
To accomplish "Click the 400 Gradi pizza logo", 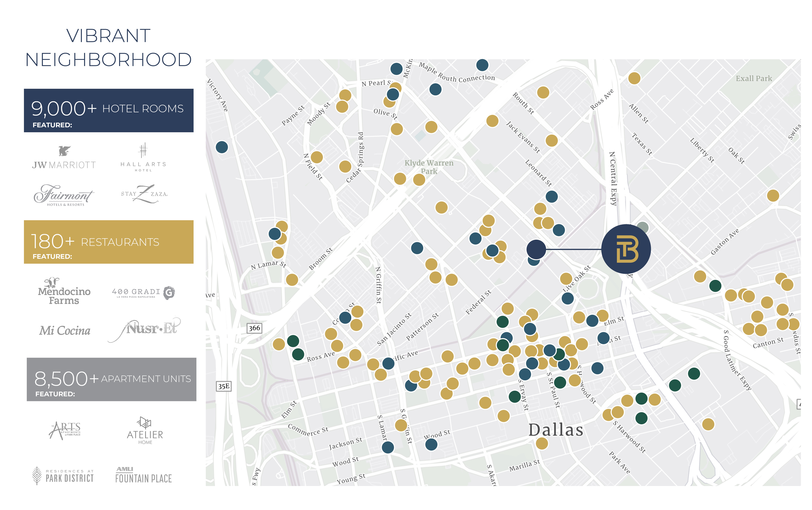I will click(144, 293).
